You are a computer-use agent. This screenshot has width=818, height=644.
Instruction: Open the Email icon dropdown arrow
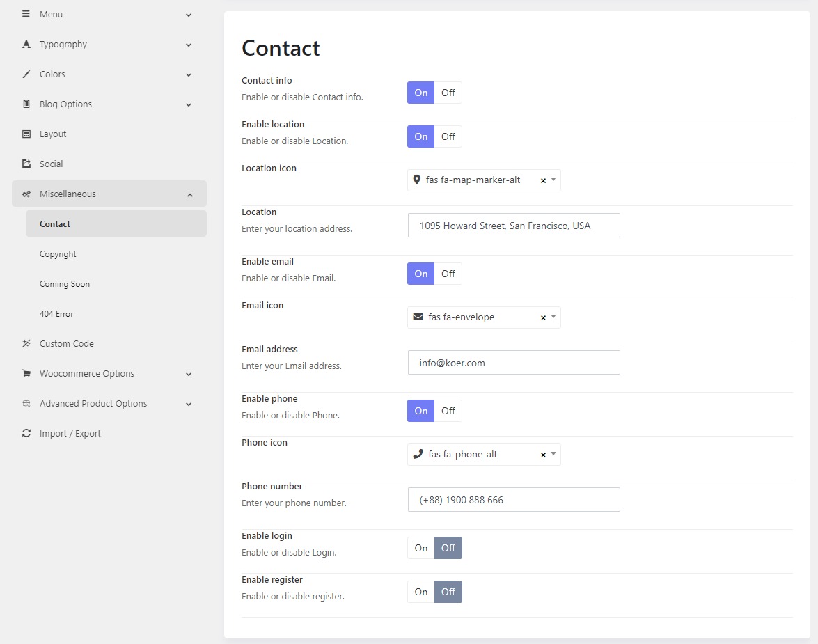coord(553,317)
